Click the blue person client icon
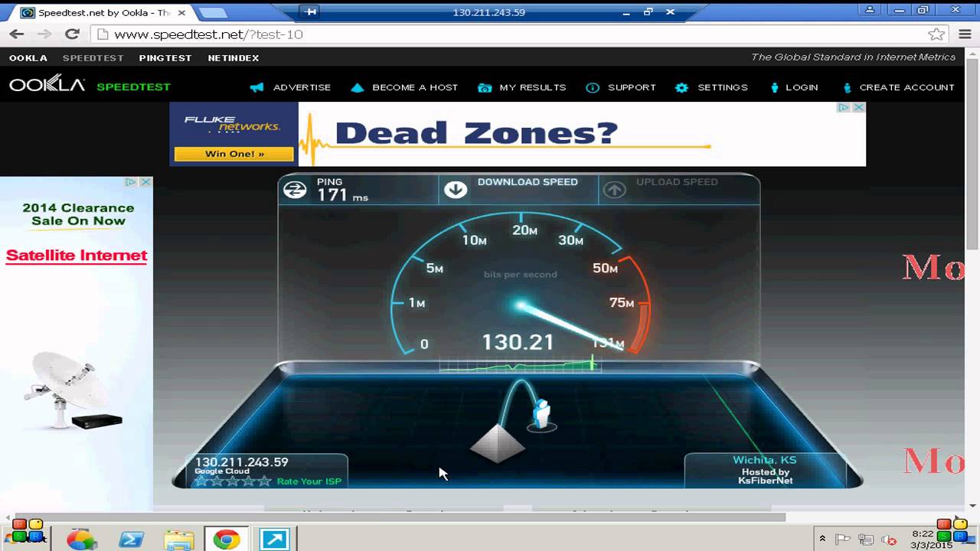 (542, 414)
